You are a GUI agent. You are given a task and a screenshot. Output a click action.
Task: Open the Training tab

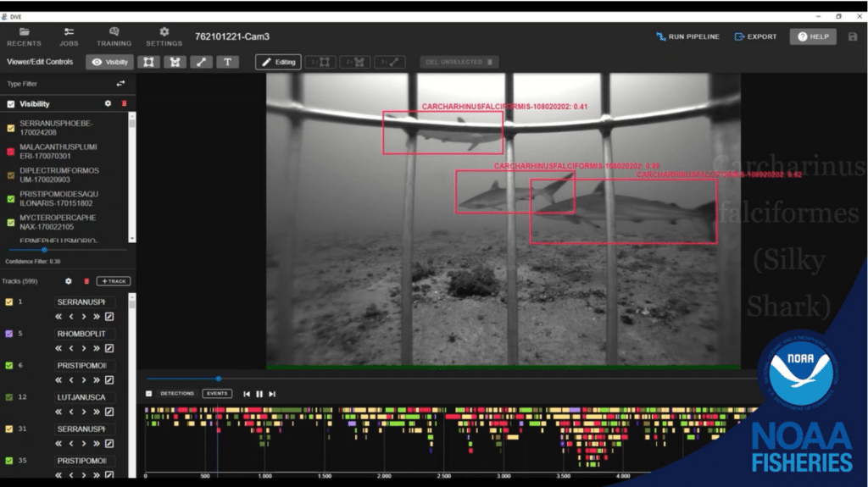pos(114,36)
